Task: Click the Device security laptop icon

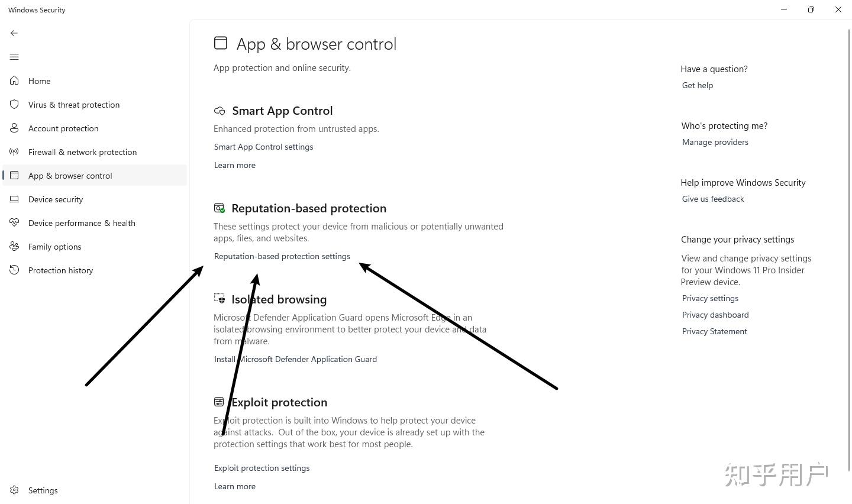Action: (14, 199)
